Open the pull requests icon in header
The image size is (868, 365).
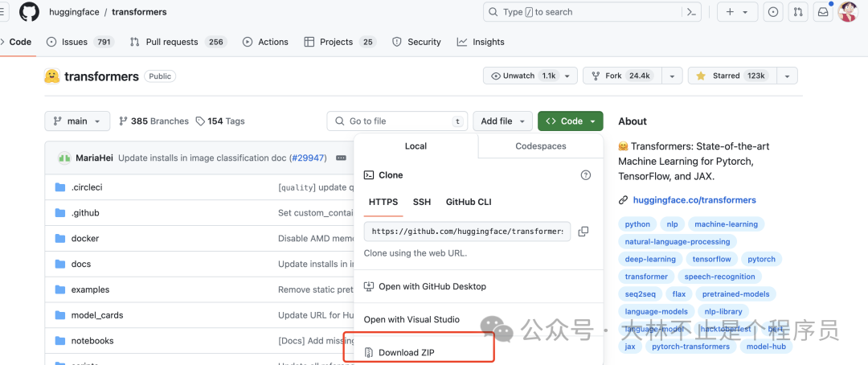[x=798, y=11]
